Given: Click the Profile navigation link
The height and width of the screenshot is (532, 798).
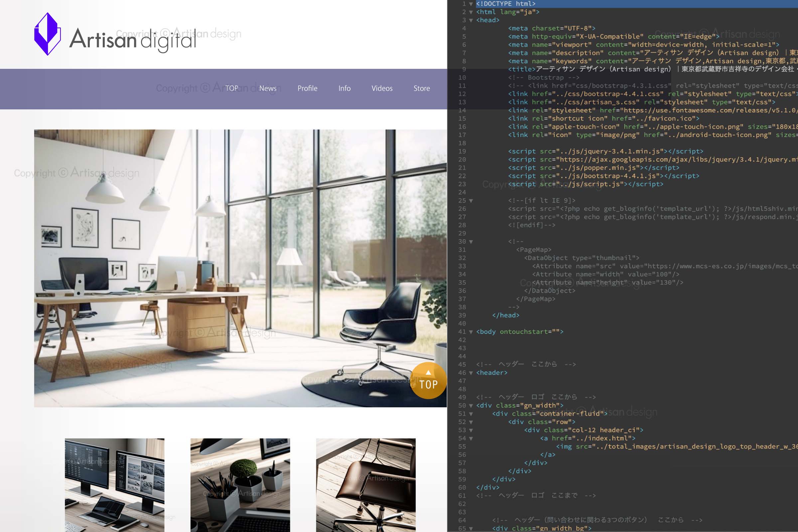Looking at the screenshot, I should click(x=306, y=88).
